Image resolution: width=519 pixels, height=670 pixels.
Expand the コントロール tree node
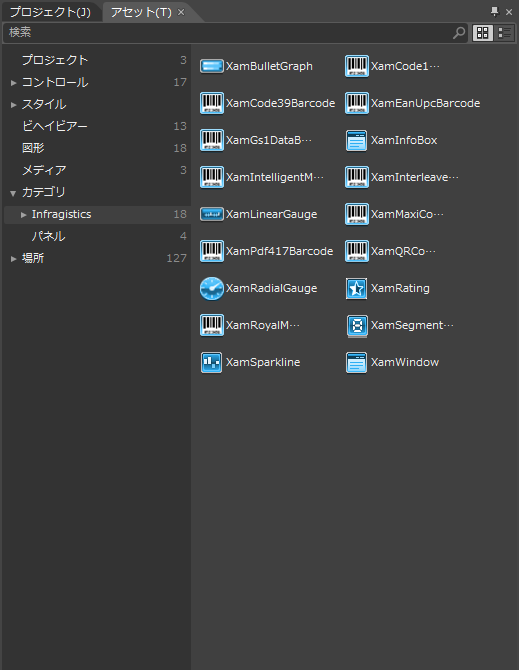tap(14, 83)
